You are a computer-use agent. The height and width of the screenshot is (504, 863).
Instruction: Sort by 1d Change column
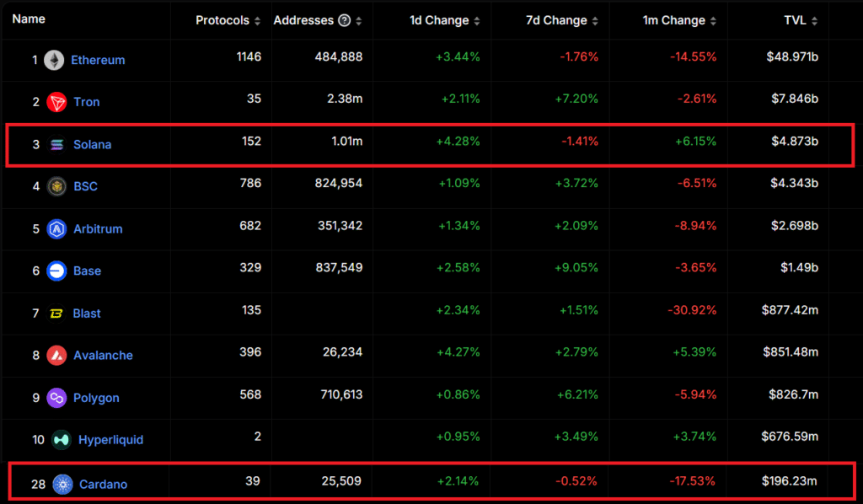pyautogui.click(x=443, y=20)
